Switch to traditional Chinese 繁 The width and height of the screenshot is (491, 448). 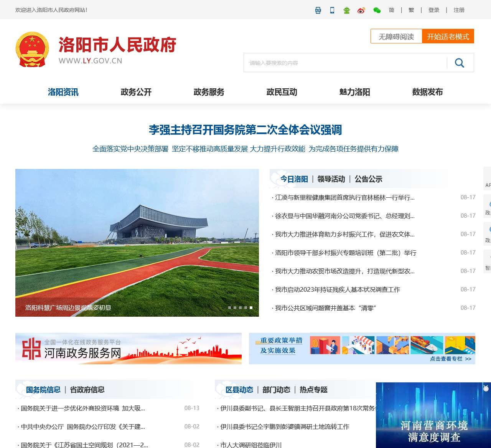(411, 10)
